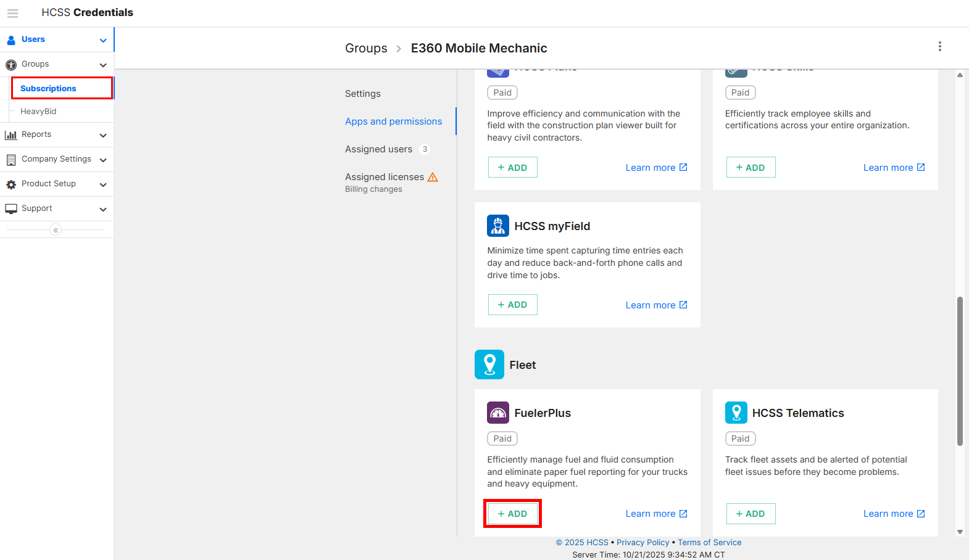Expand the Reports menu chevron
Viewport: 969px width, 560px height.
tap(103, 135)
